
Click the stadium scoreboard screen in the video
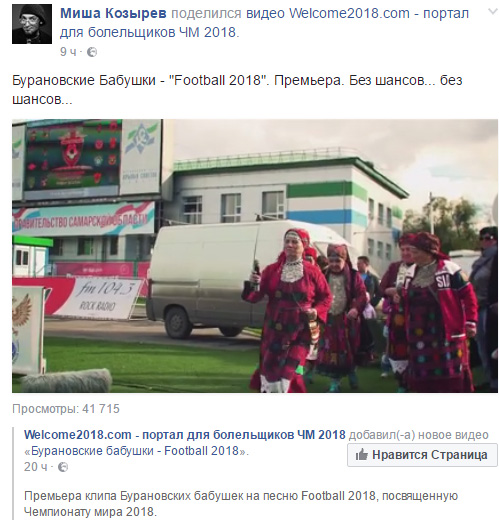point(72,158)
